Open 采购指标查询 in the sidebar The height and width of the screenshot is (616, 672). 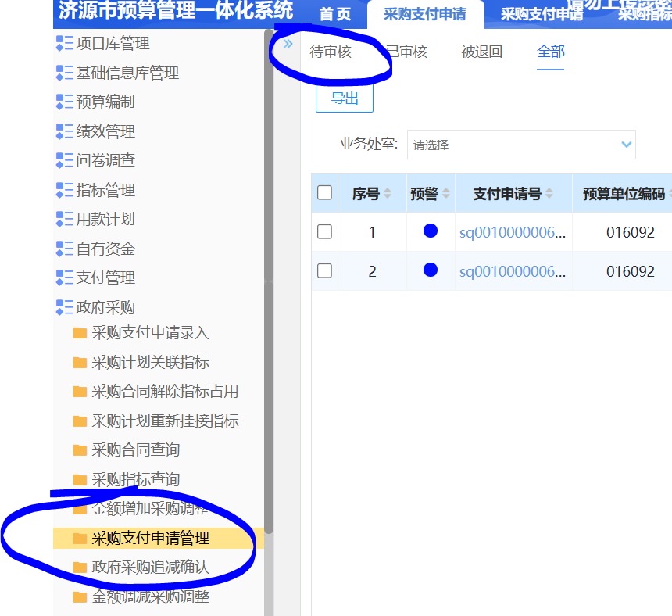pyautogui.click(x=135, y=480)
